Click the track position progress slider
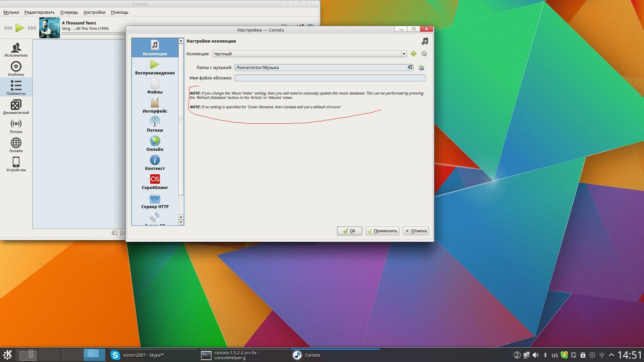The height and width of the screenshot is (362, 644). point(94,34)
